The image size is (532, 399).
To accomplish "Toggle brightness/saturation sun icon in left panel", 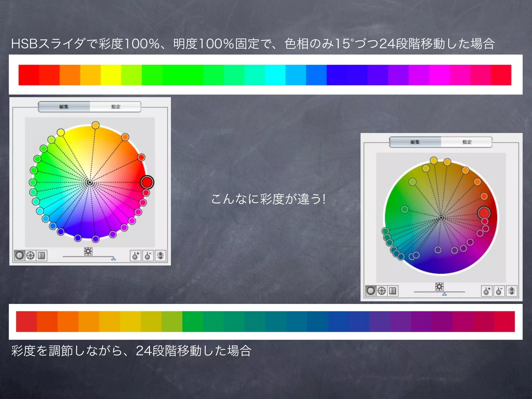I will (88, 251).
